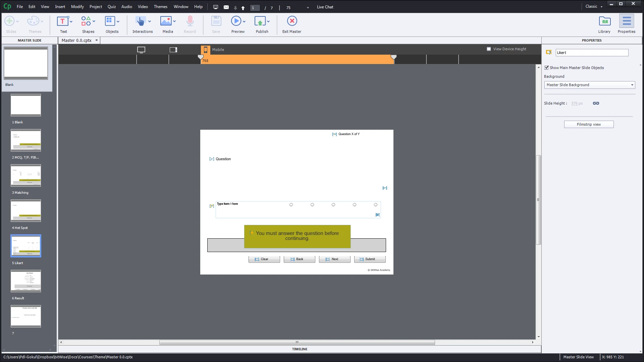Toggle the Properties panel icon

pyautogui.click(x=626, y=21)
